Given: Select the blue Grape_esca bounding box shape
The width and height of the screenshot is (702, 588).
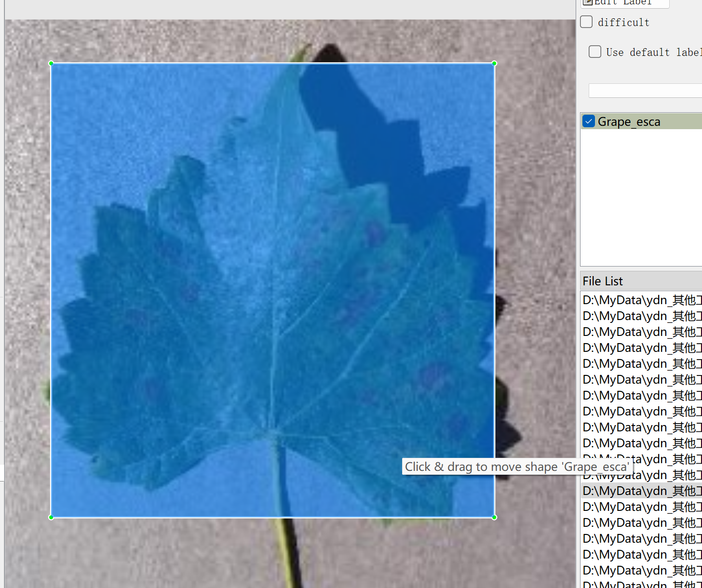Looking at the screenshot, I should [272, 290].
